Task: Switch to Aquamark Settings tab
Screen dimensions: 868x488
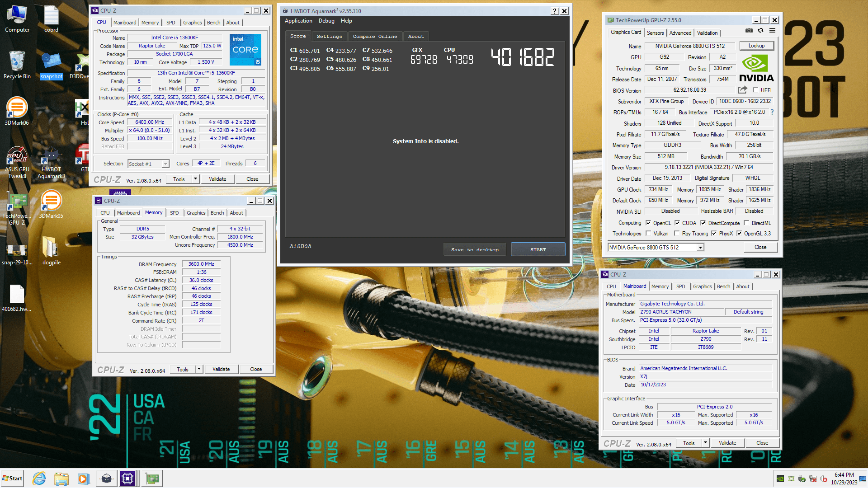Action: coord(329,36)
